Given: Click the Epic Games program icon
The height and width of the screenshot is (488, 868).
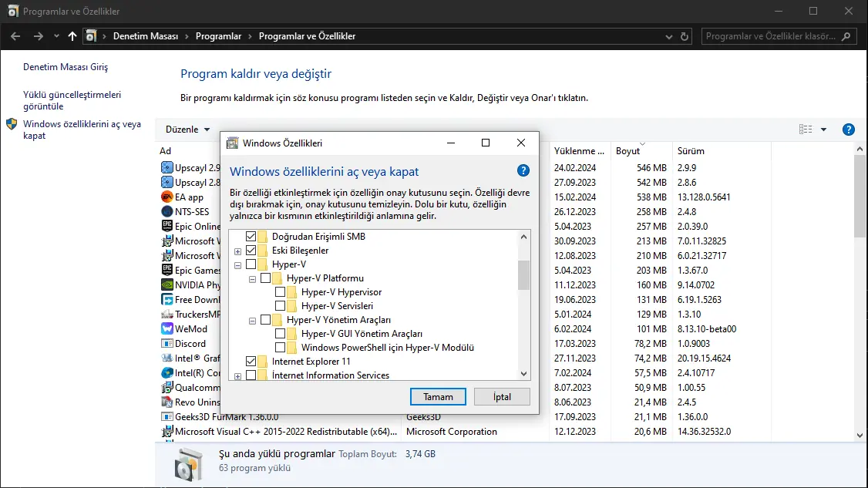Looking at the screenshot, I should click(167, 270).
